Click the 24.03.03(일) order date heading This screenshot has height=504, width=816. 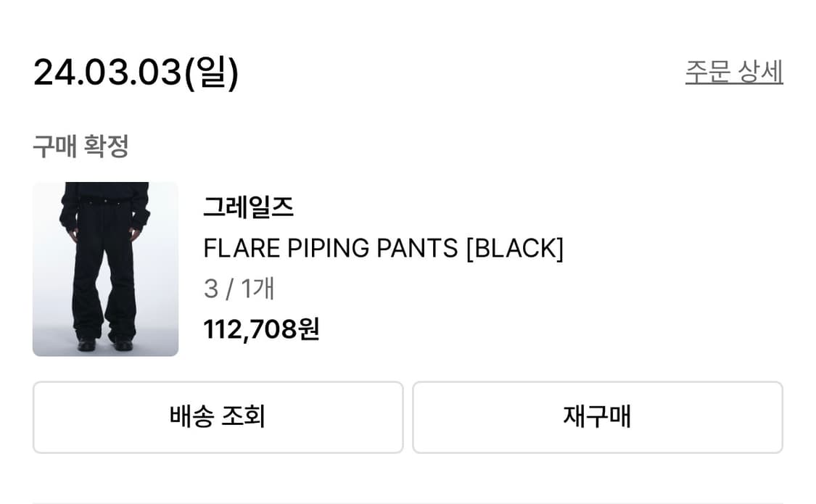[x=136, y=72]
